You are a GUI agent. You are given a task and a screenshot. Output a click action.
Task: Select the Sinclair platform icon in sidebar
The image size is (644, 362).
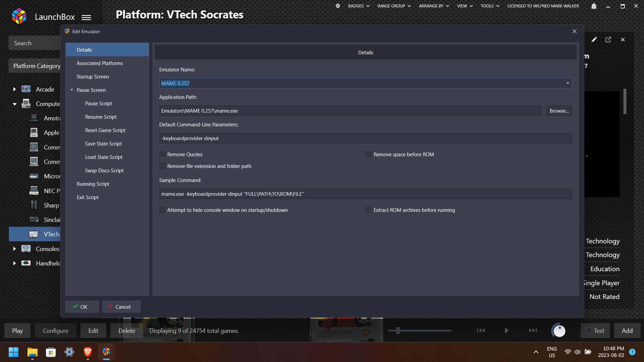pos(34,220)
